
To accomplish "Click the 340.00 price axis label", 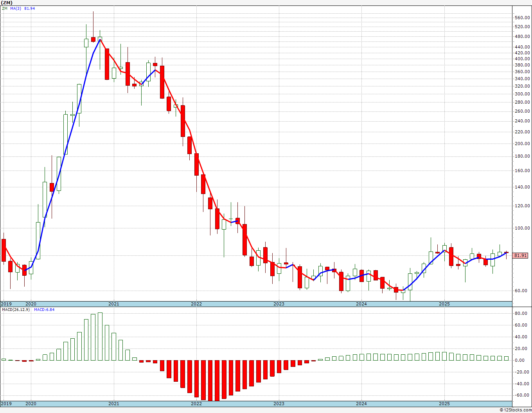I will [523, 79].
